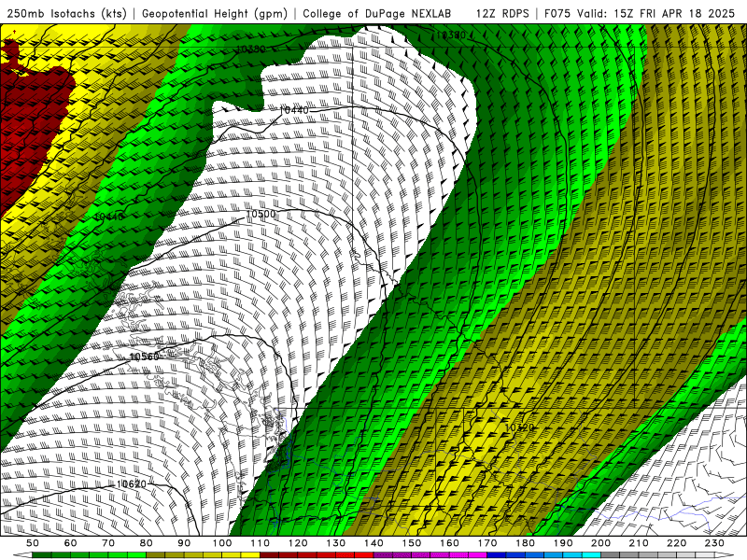The image size is (747, 560).
Task: Click the 10500 height contour label
Action: coord(261,215)
